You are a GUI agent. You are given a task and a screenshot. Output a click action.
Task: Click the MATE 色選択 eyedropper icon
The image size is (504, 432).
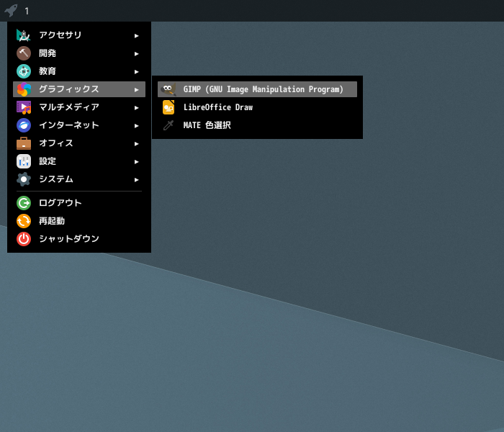click(x=168, y=125)
